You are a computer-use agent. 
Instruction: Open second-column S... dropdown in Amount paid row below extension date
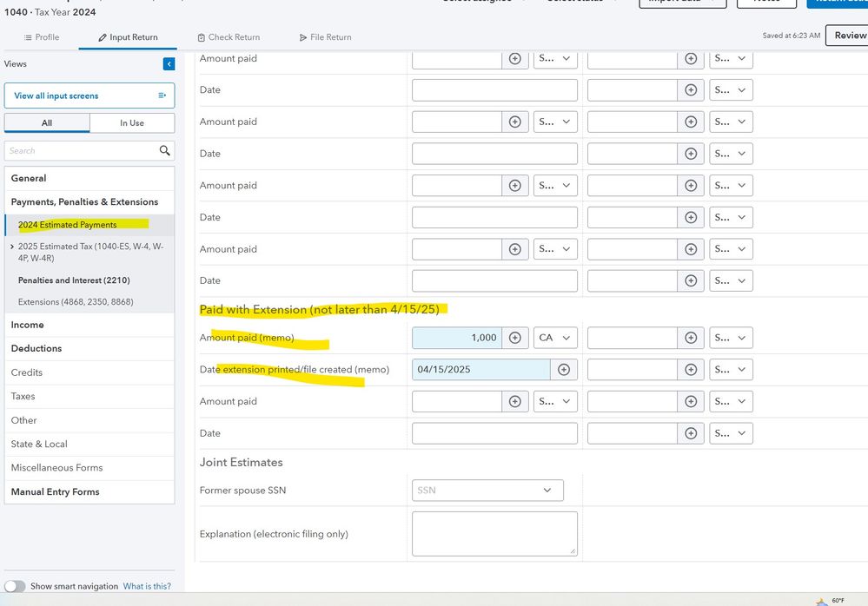point(731,401)
